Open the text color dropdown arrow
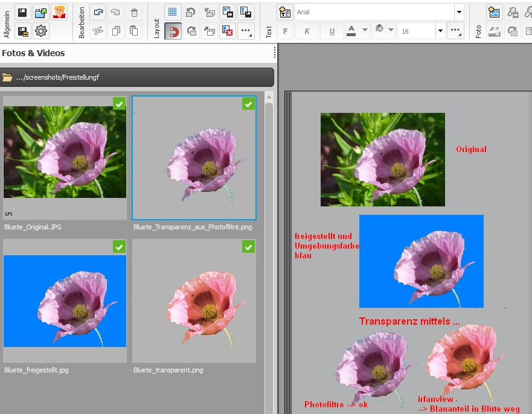Image resolution: width=532 pixels, height=414 pixels. tap(365, 30)
